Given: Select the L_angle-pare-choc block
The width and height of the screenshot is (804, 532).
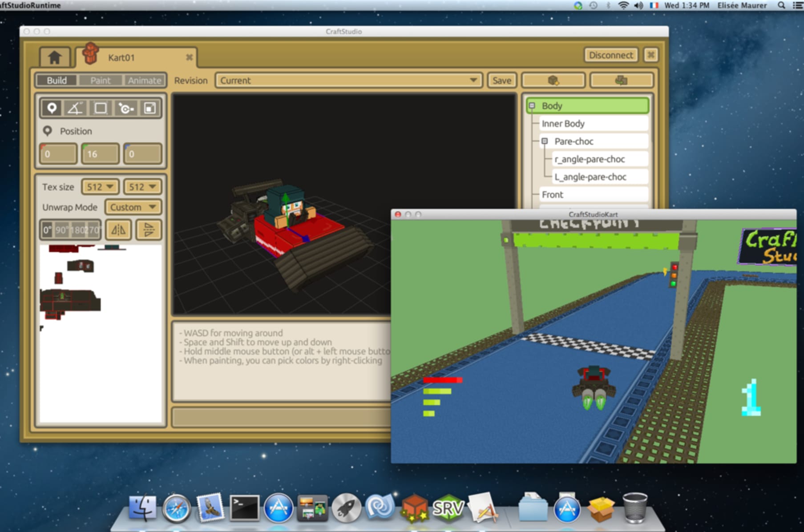Looking at the screenshot, I should (x=600, y=177).
